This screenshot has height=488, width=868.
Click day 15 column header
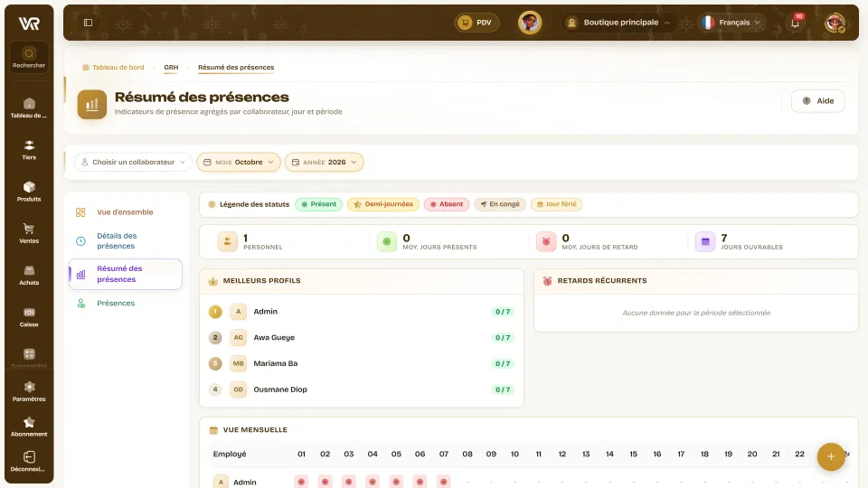(x=633, y=455)
